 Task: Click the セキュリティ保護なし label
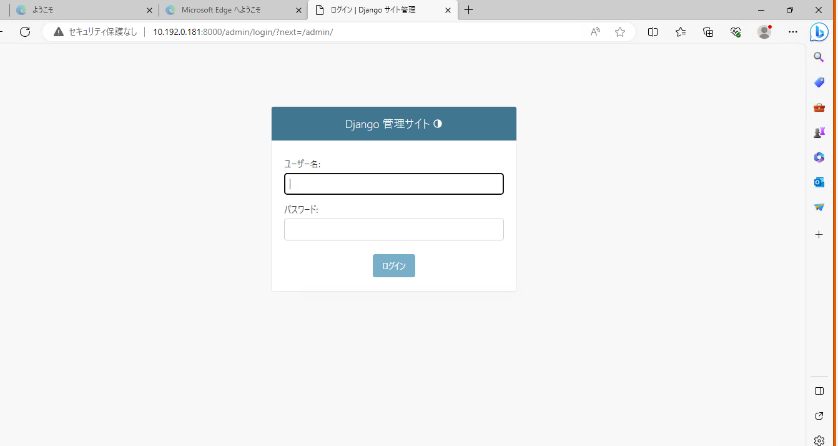(103, 32)
